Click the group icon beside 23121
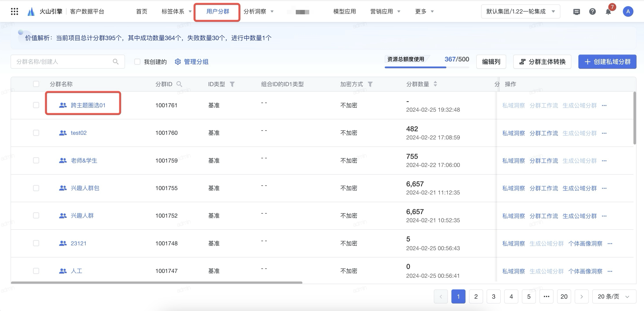This screenshot has width=644, height=311. pos(63,243)
